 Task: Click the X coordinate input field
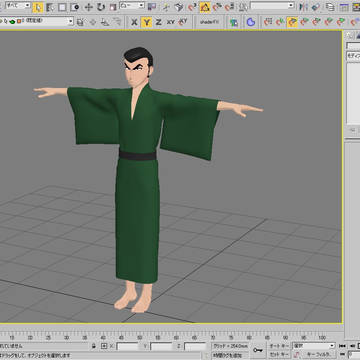tap(127, 346)
